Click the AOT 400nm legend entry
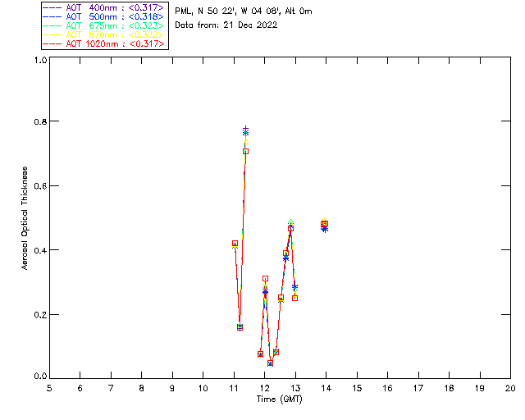Screen dimensions: 525x420 [x=104, y=7]
